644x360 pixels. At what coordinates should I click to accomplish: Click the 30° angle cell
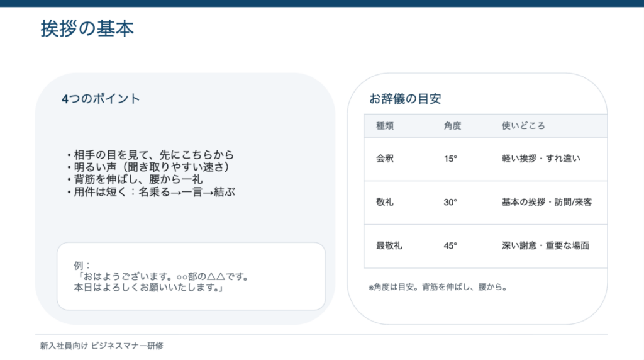pos(450,203)
